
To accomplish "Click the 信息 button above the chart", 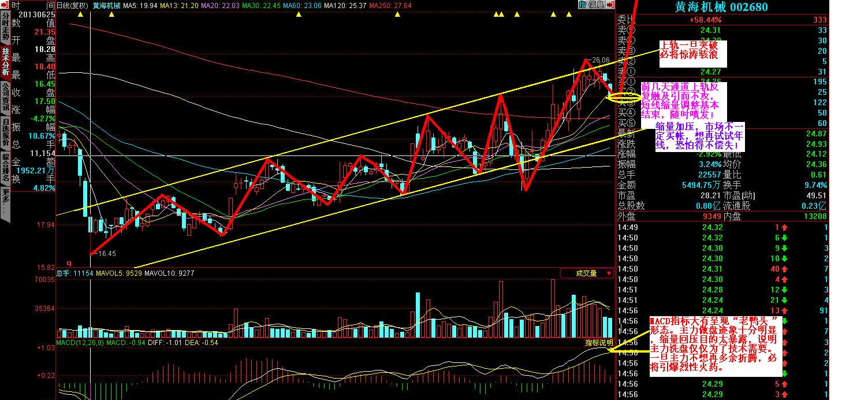I will pos(597,5).
